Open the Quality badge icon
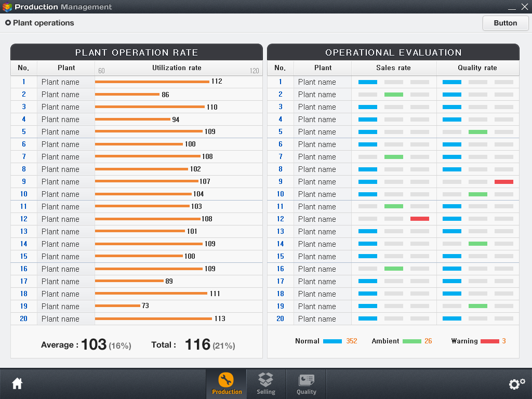This screenshot has height=399, width=532. [306, 379]
